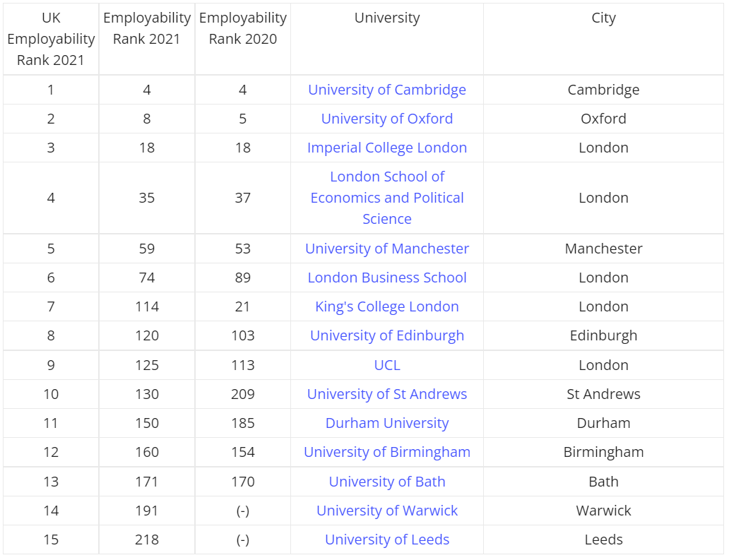The height and width of the screenshot is (560, 729).
Task: Click University of Leeds link
Action: tap(386, 540)
